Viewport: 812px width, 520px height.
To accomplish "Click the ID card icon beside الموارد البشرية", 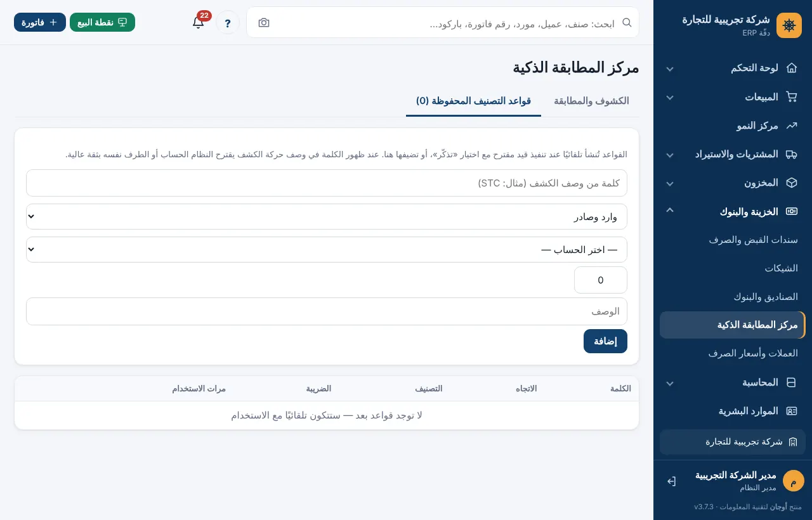I will 791,411.
